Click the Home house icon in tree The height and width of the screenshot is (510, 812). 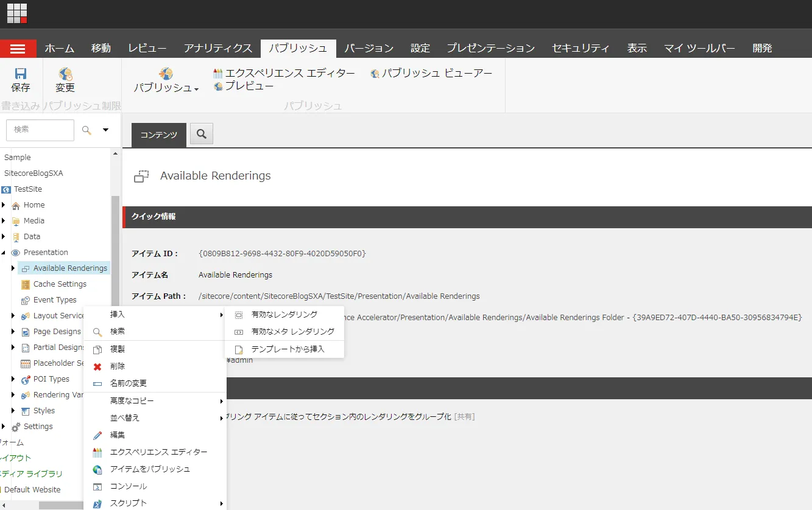pyautogui.click(x=16, y=206)
